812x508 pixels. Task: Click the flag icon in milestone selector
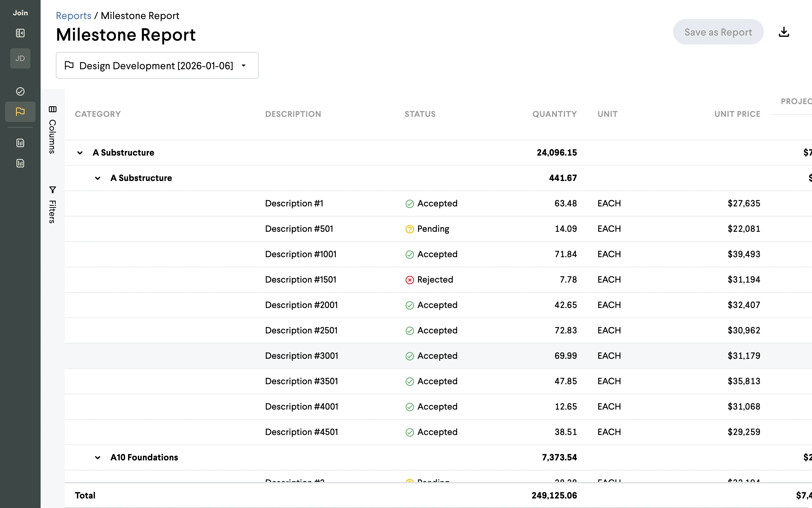click(69, 65)
